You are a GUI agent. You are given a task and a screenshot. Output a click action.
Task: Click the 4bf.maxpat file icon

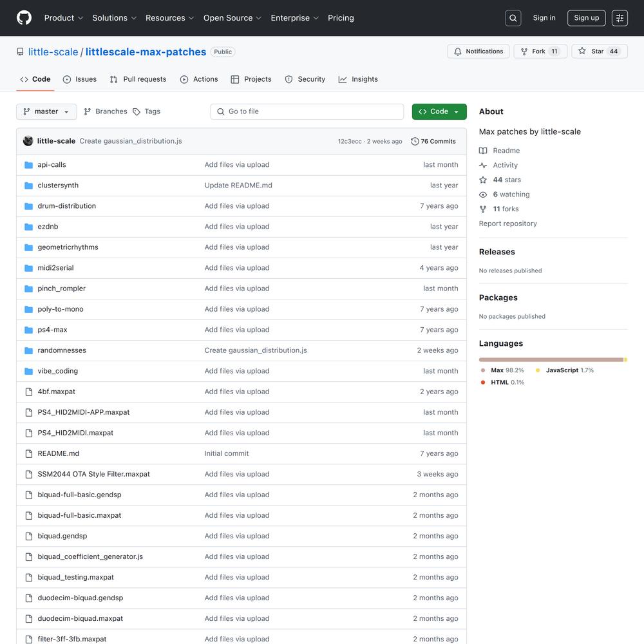pyautogui.click(x=29, y=392)
